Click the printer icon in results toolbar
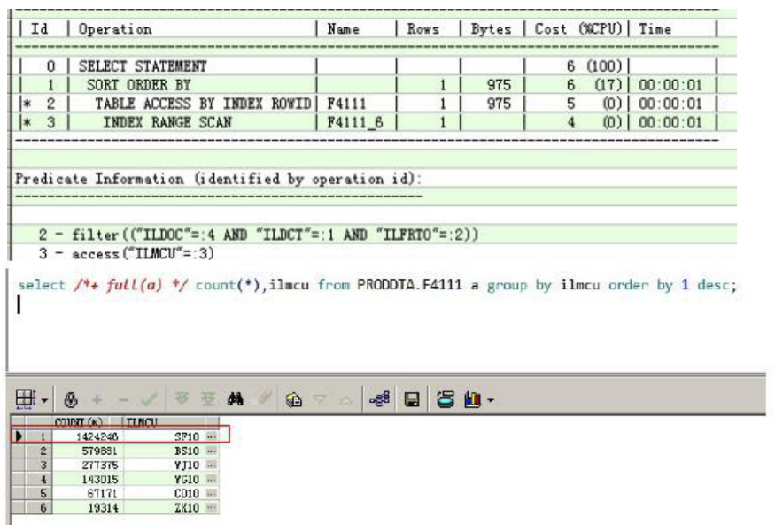 446,399
